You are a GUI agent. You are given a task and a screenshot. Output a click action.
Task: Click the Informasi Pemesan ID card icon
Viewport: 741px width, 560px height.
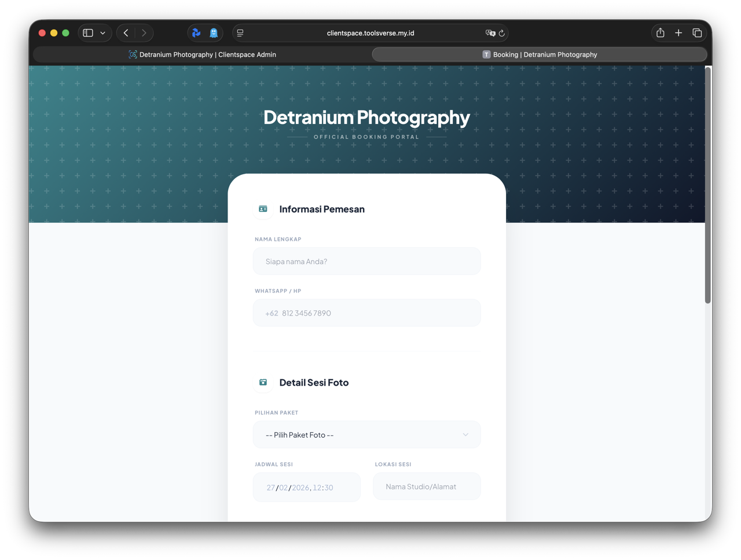[263, 209]
